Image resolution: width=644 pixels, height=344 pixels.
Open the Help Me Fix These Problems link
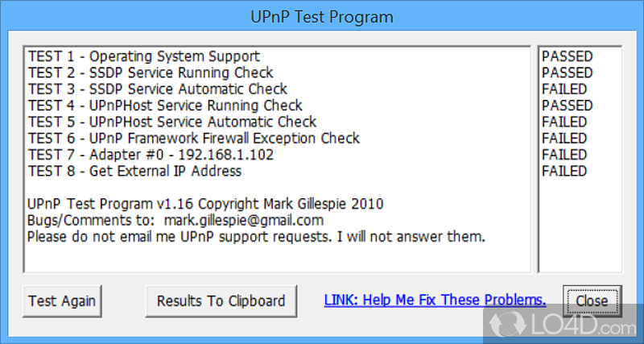[435, 300]
